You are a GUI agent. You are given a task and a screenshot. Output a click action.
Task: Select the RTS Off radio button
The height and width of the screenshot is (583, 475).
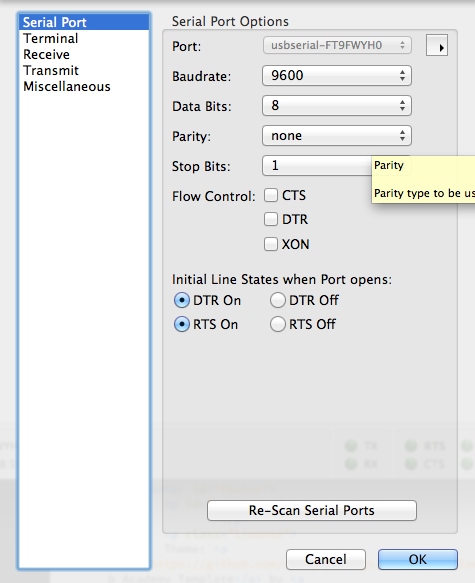tap(278, 324)
